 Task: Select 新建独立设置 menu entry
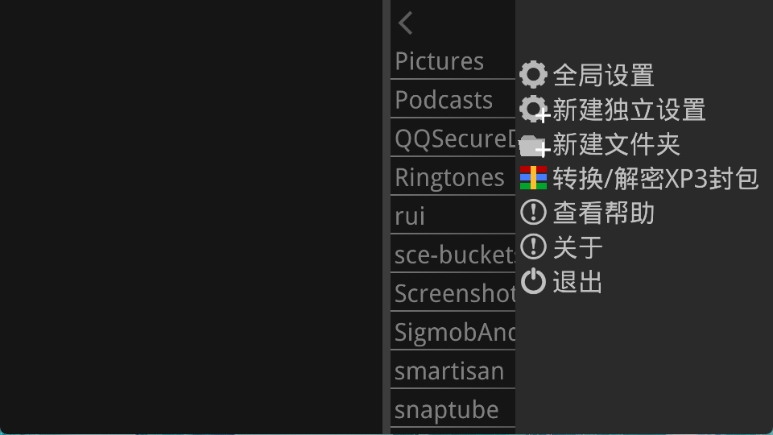point(629,110)
